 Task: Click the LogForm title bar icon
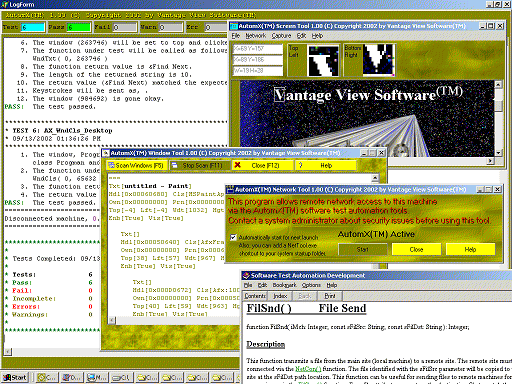(x=4, y=4)
